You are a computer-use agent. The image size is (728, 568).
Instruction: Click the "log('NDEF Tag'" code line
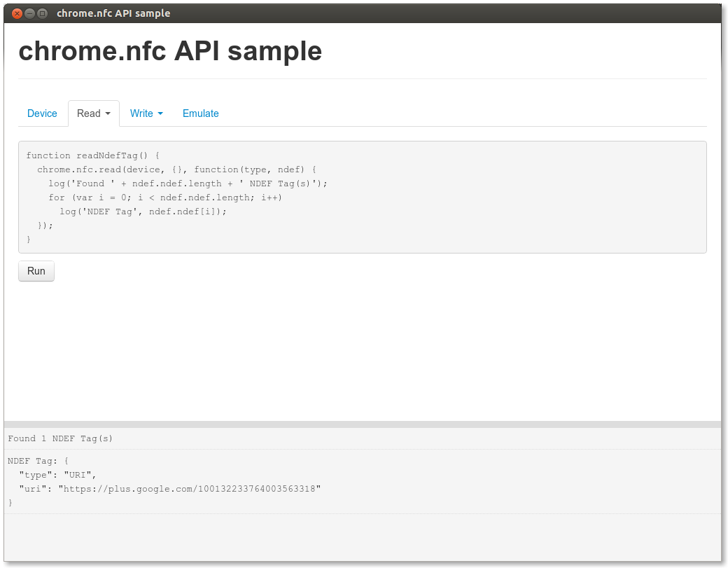(143, 212)
